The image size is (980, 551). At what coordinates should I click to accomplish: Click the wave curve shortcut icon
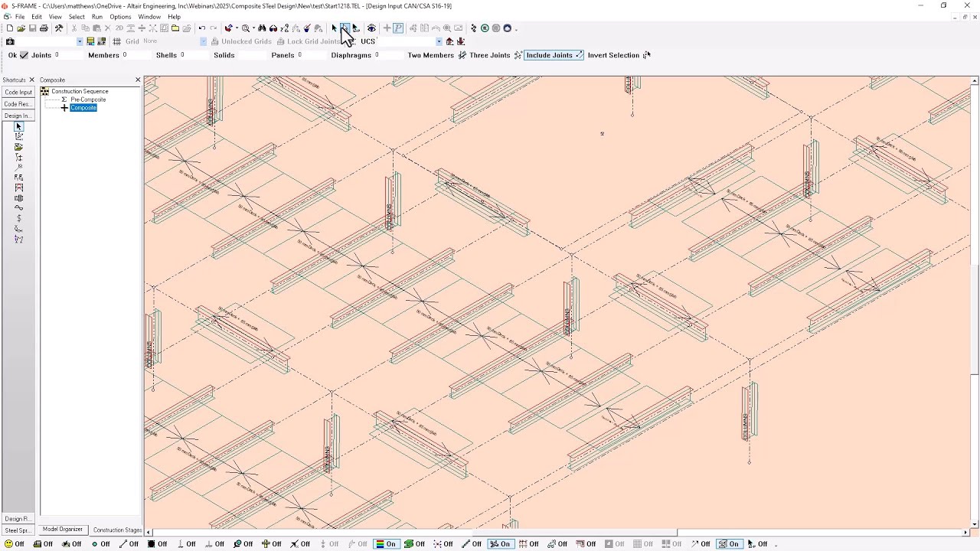click(x=18, y=208)
